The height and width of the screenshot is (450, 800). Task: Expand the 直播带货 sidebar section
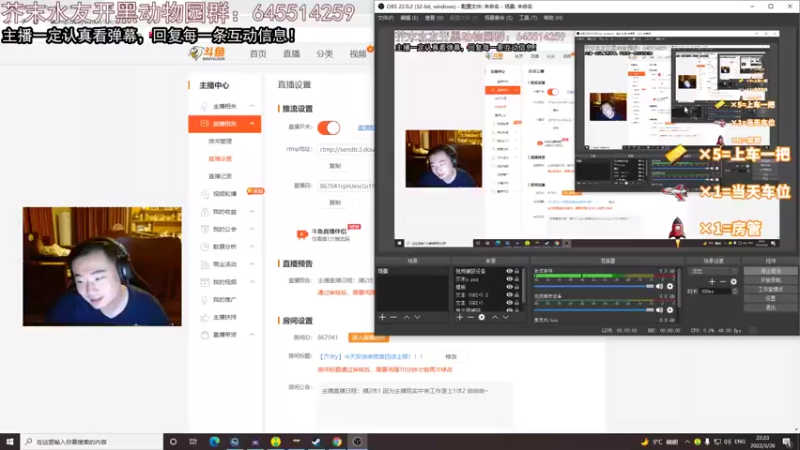(x=252, y=335)
